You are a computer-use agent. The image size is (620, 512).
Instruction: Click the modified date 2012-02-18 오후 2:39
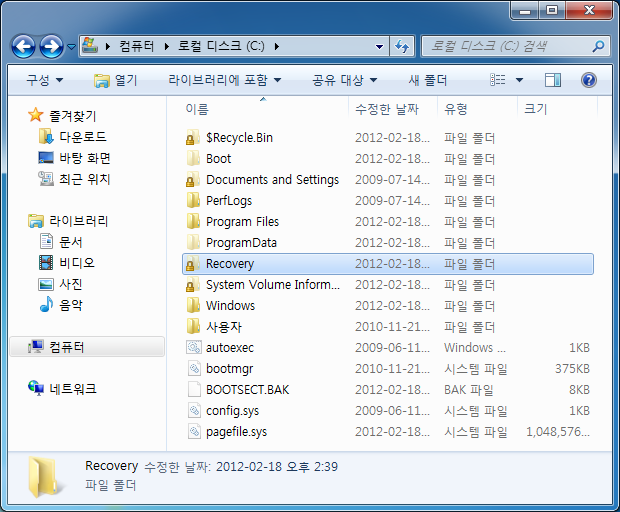click(x=277, y=467)
